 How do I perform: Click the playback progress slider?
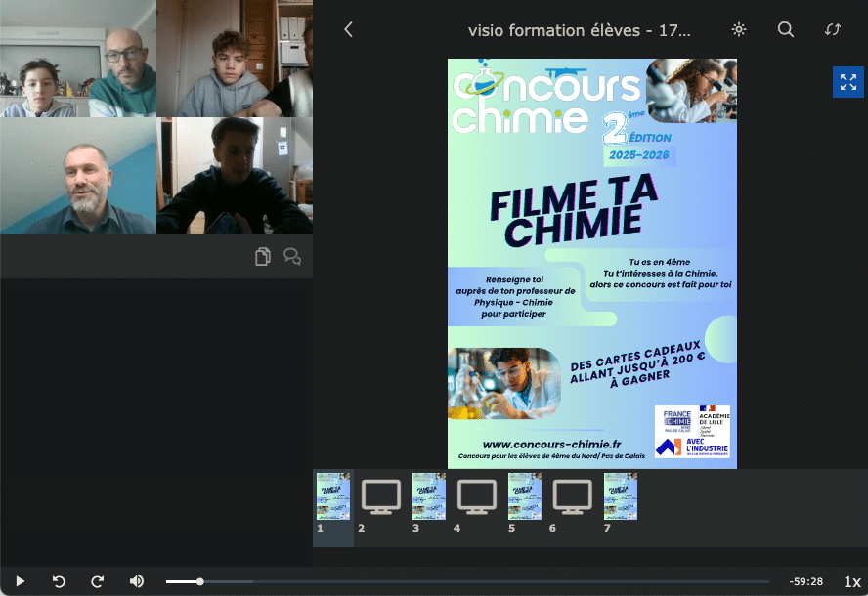click(467, 581)
